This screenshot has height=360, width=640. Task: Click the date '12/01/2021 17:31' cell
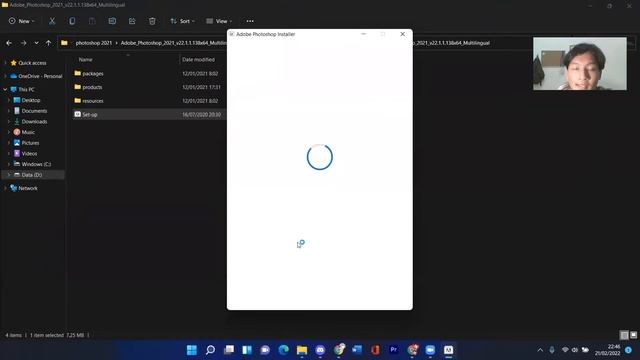point(201,87)
